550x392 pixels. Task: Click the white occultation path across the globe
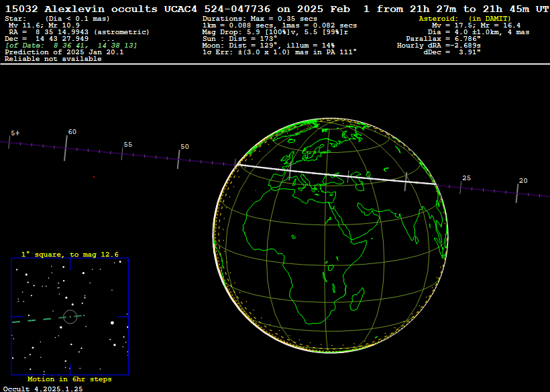(x=337, y=174)
